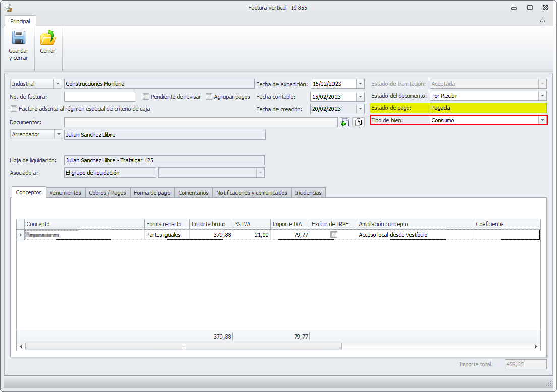This screenshot has width=557, height=392.
Task: Click the No. de factura input field
Action: [99, 96]
